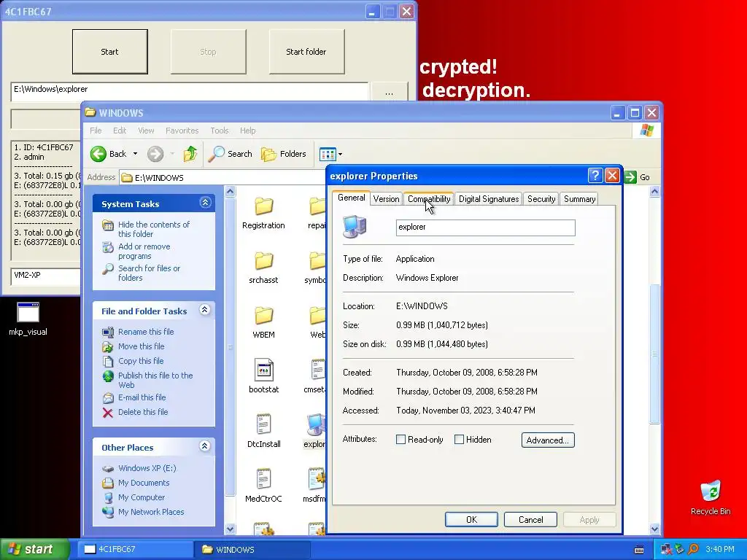Screen dimensions: 747x560
Task: Open the Help menu in WINDOWS
Action: click(247, 131)
